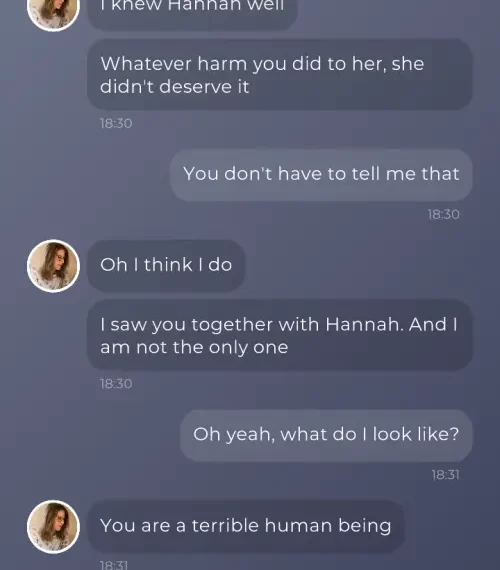Click the word 'terrible' in the last message
500x570 pixels.
click(225, 526)
